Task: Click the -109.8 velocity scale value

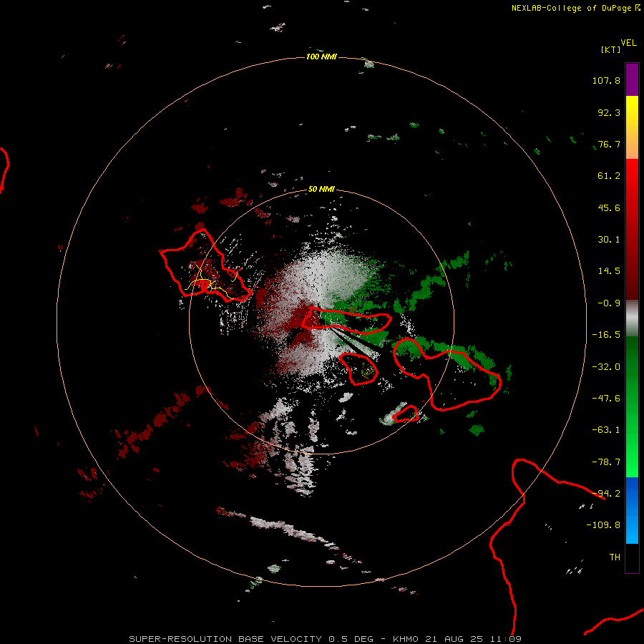Action: click(603, 525)
